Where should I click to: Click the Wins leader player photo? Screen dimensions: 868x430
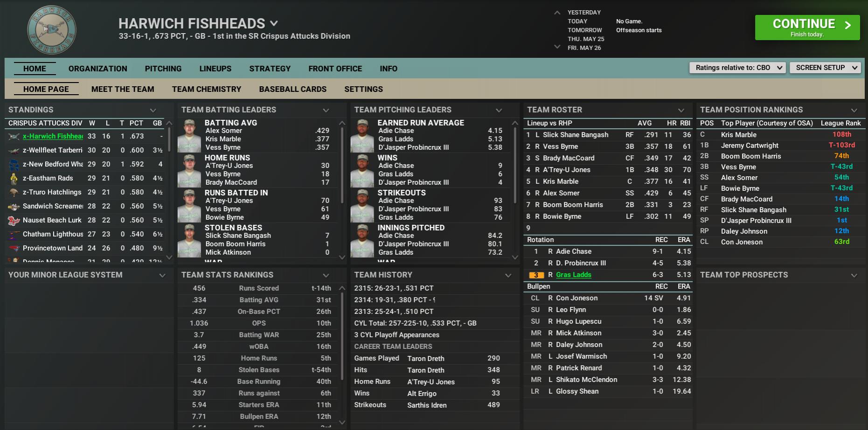[362, 171]
